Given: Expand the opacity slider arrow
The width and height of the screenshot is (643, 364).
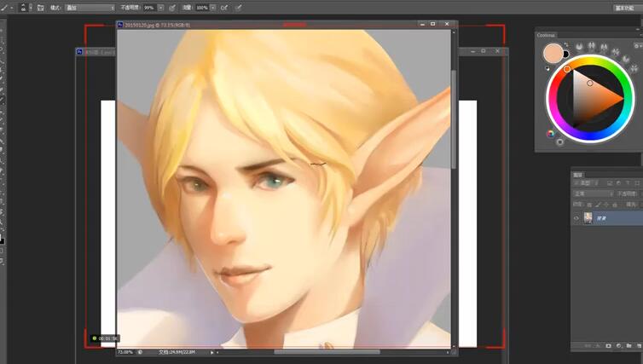Looking at the screenshot, I should coord(160,8).
